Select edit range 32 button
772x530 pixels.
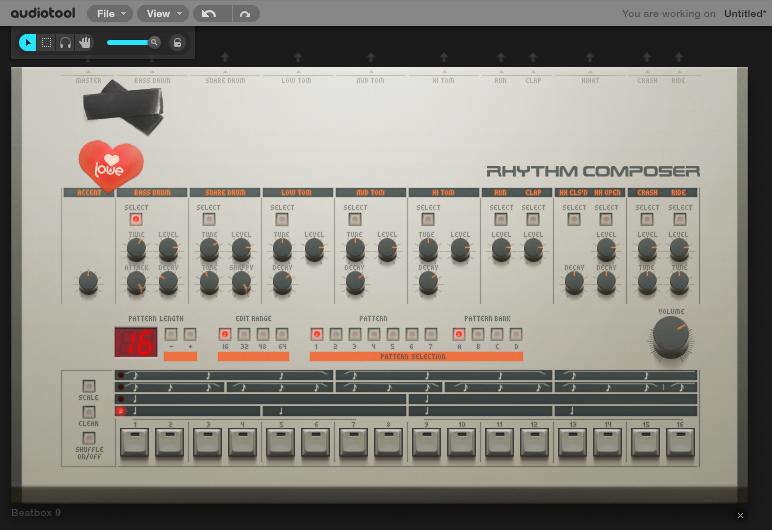244,334
